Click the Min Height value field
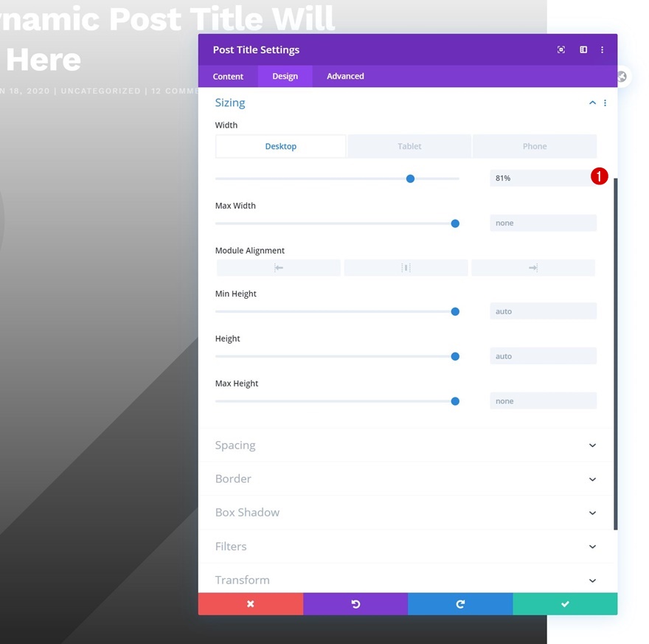Screen dimensions: 649x644 (543, 311)
